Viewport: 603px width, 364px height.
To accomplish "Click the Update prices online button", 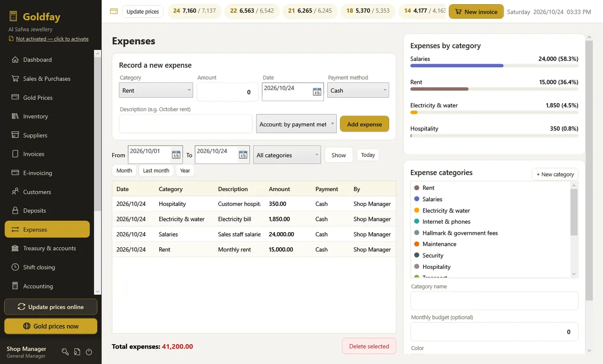I will coord(51,307).
